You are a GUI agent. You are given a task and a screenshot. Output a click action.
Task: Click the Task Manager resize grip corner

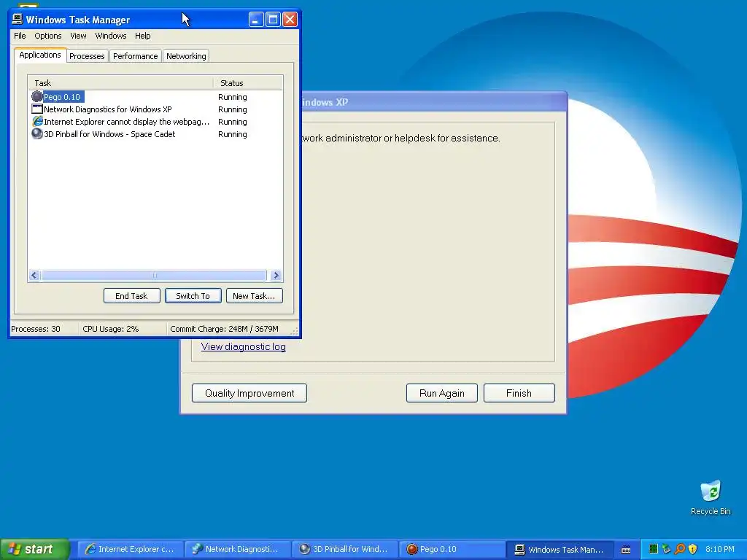coord(295,331)
